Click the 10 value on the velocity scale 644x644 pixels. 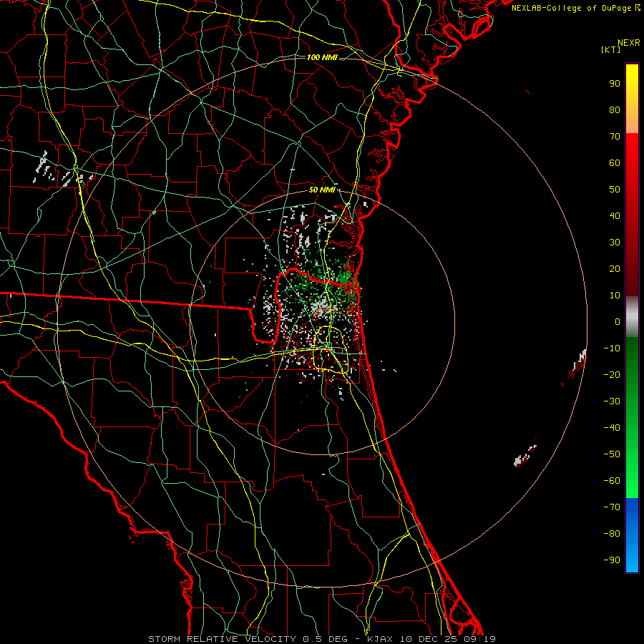[x=615, y=296]
